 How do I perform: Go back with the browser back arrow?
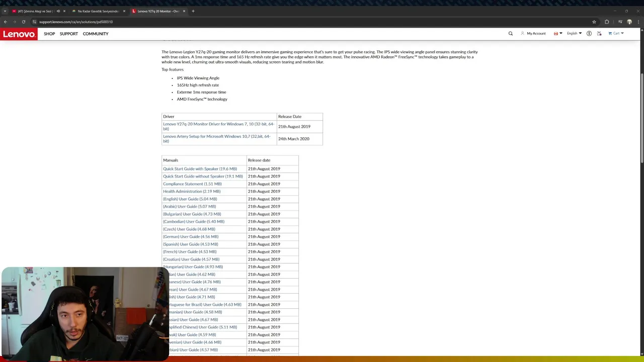click(x=6, y=22)
